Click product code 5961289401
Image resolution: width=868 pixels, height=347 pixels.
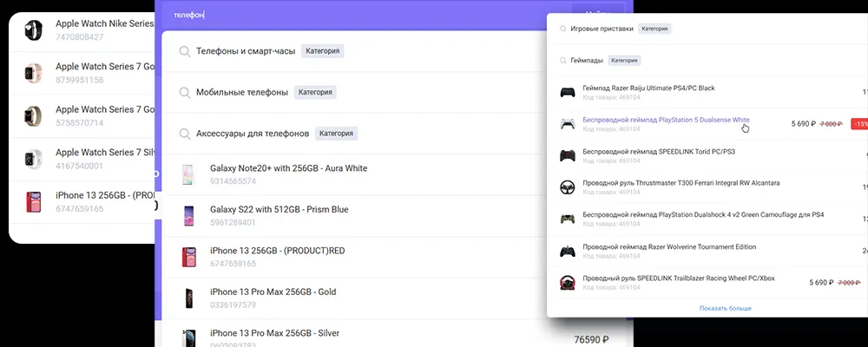tap(233, 222)
